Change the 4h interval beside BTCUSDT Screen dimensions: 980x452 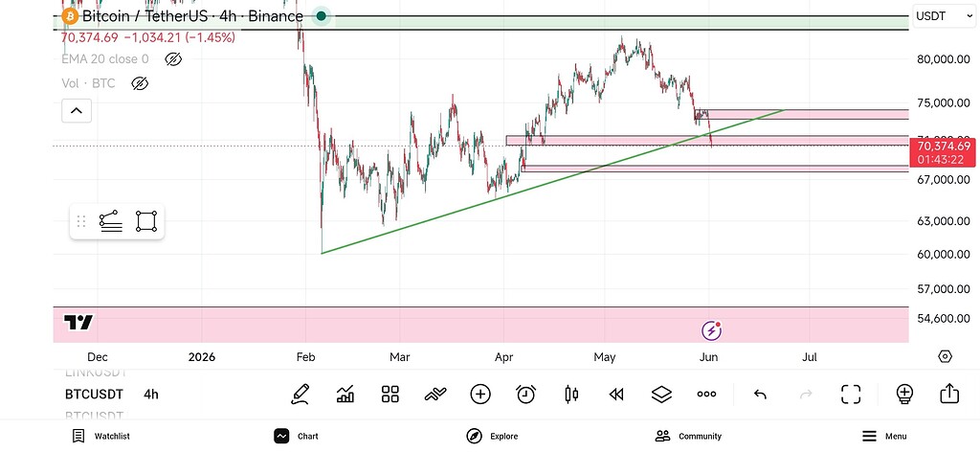tap(151, 395)
